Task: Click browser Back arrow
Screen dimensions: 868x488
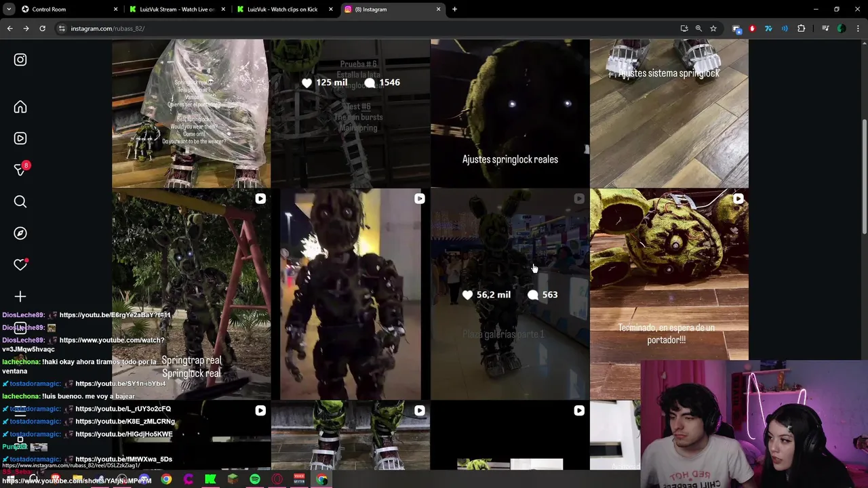Action: 9,28
